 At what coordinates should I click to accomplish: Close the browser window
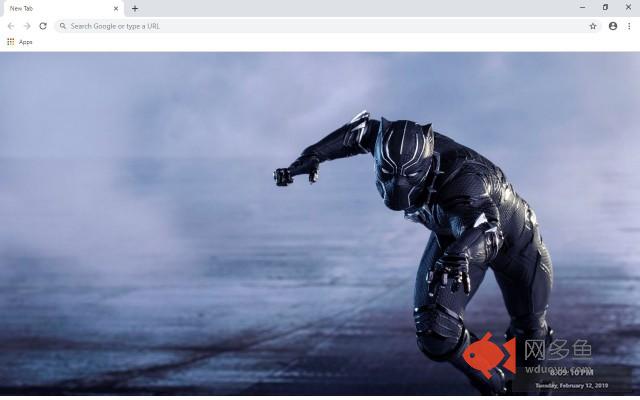click(x=629, y=7)
